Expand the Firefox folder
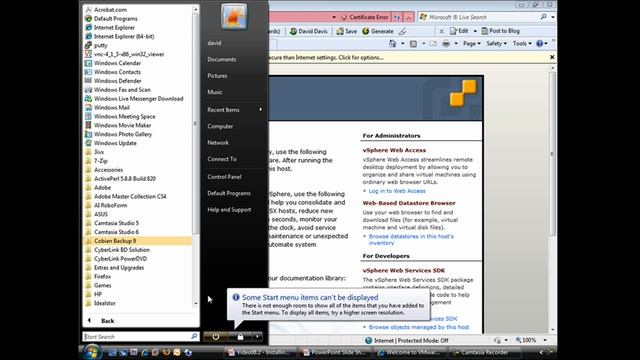Viewport: 640px width, 360px height. 102,276
